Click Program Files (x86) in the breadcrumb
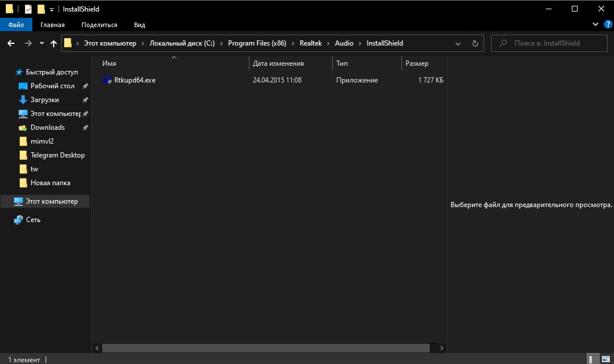This screenshot has width=614, height=364. click(257, 43)
